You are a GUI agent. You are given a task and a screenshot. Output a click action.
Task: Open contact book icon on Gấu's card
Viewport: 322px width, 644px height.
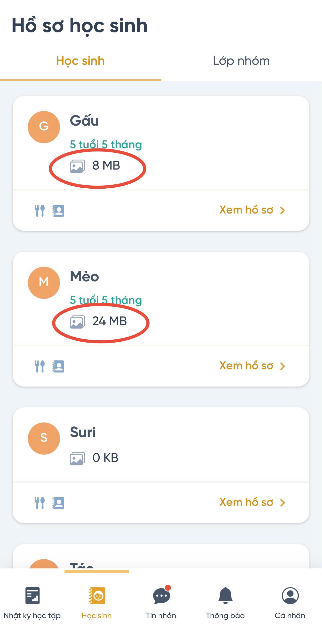pos(58,210)
